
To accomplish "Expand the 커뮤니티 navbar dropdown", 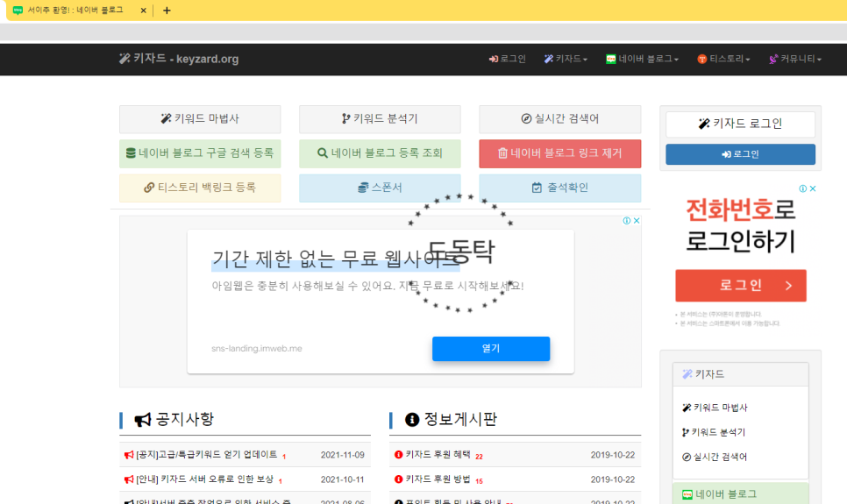I will tap(795, 59).
